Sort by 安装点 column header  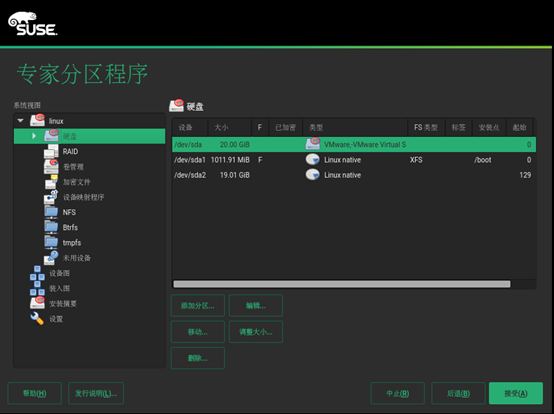tap(489, 127)
